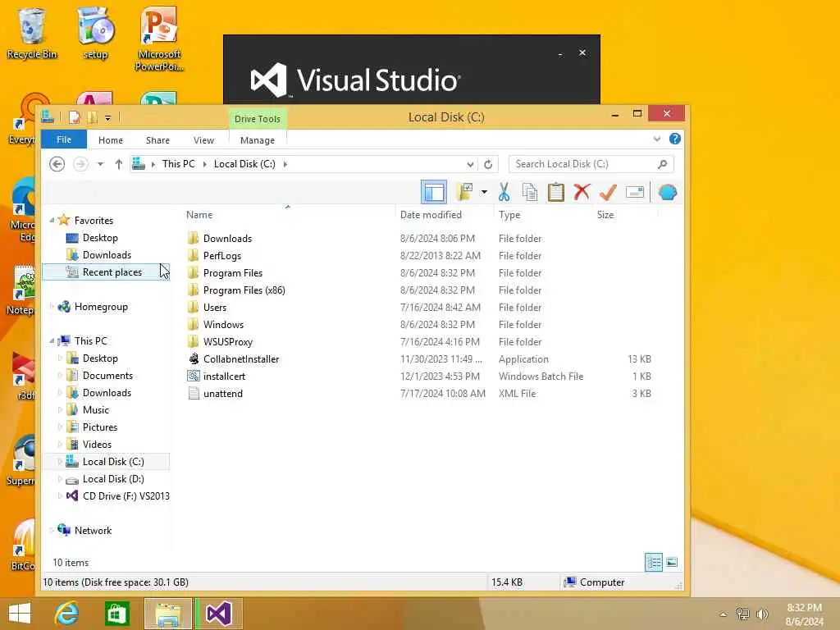Screen dimensions: 840x630
Task: Select the WSUSProxy folder
Action: point(228,341)
